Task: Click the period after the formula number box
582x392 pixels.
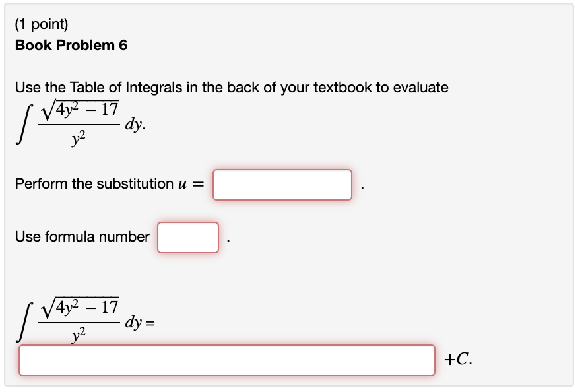Action: pos(227,240)
